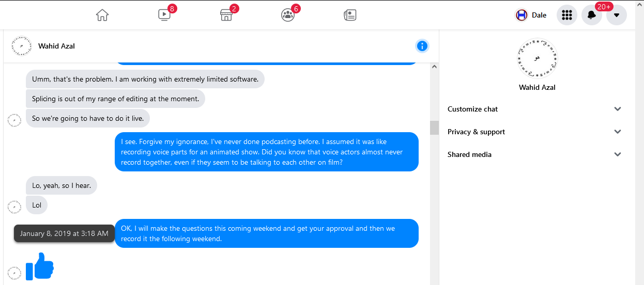Open the account dropdown arrow
Screen dimensions: 644x285
(x=617, y=15)
